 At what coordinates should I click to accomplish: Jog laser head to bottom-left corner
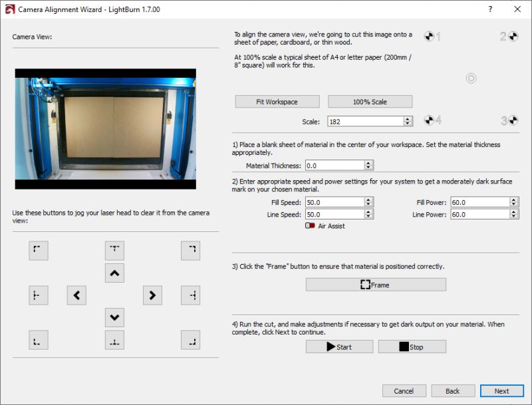(x=38, y=339)
